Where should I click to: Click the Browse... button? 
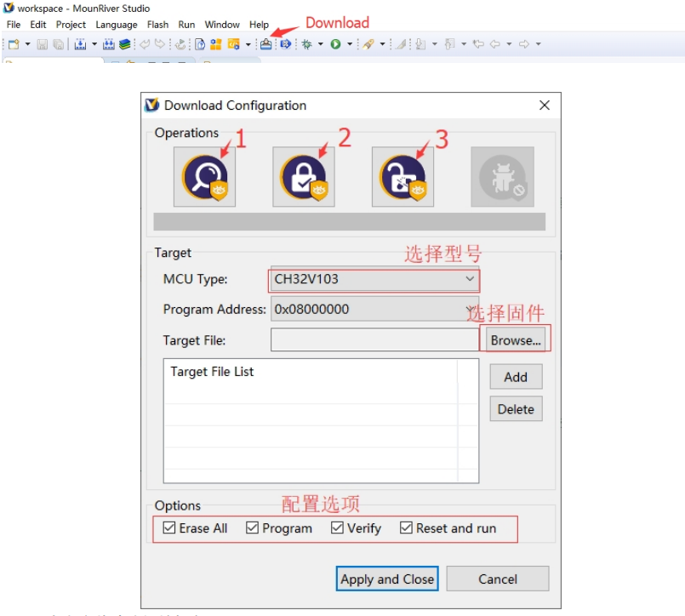pyautogui.click(x=516, y=339)
